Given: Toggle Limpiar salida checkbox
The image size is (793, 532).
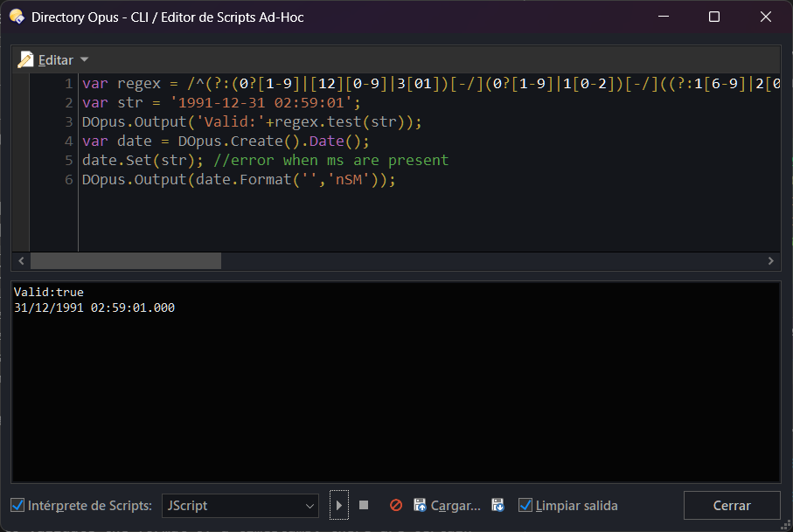Looking at the screenshot, I should 525,505.
